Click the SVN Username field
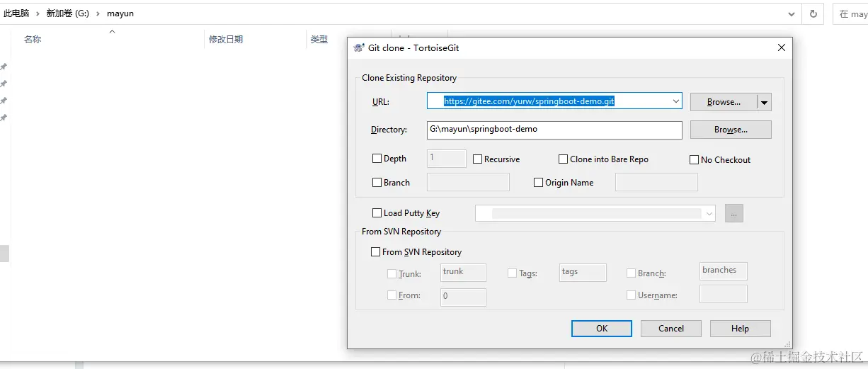 click(x=723, y=294)
